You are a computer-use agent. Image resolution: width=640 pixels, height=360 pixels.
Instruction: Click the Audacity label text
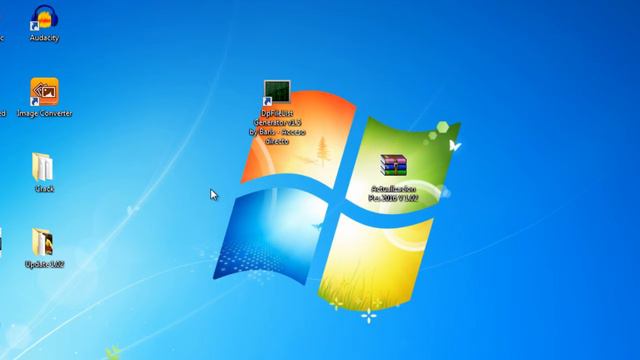(44, 38)
